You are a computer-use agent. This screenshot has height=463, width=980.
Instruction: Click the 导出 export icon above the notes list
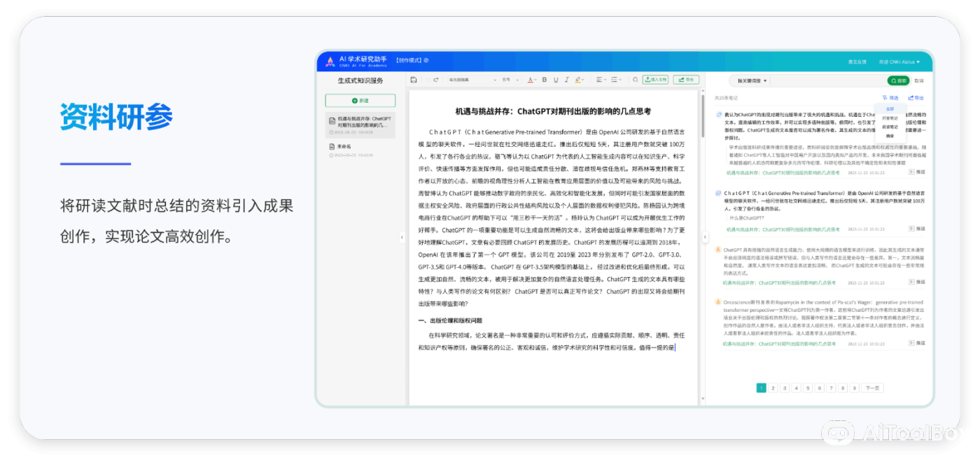pyautogui.click(x=916, y=97)
